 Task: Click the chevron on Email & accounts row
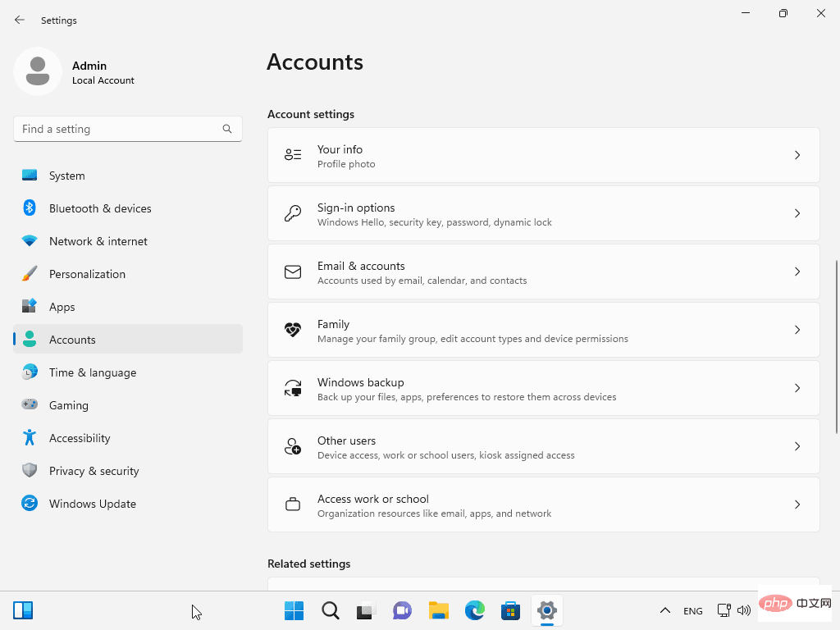coord(797,272)
